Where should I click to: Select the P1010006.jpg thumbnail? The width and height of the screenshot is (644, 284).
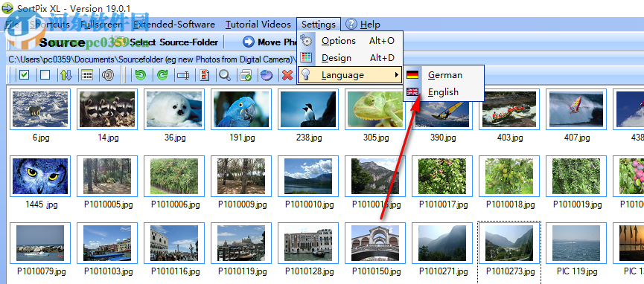pos(174,176)
